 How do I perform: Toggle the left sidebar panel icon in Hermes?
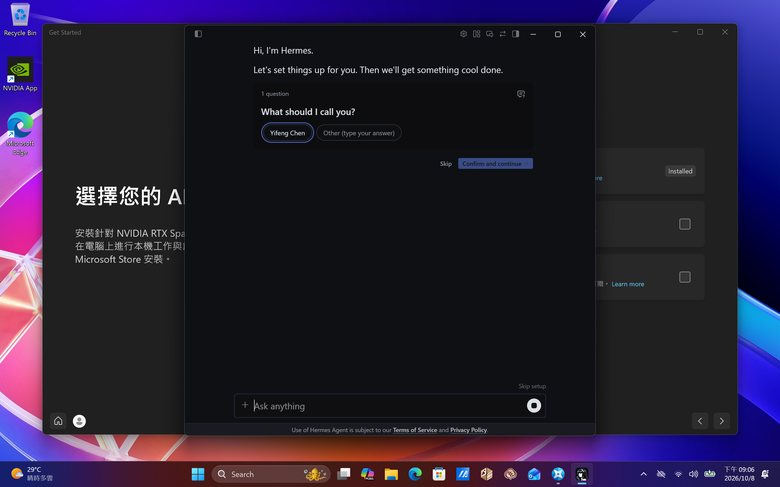[x=198, y=34]
